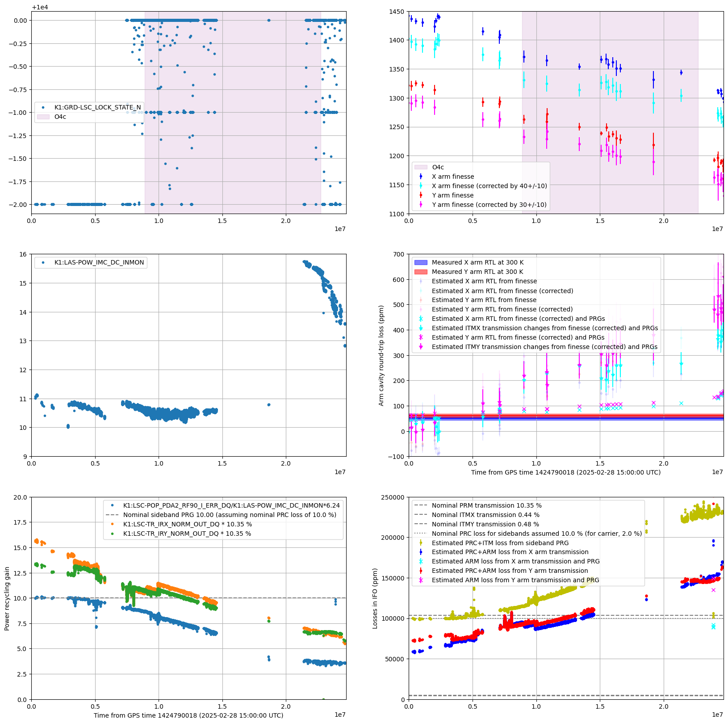The height and width of the screenshot is (723, 728).
Task: Select yellow Estimated PRC+ITM loss legend marker
Action: point(421,543)
